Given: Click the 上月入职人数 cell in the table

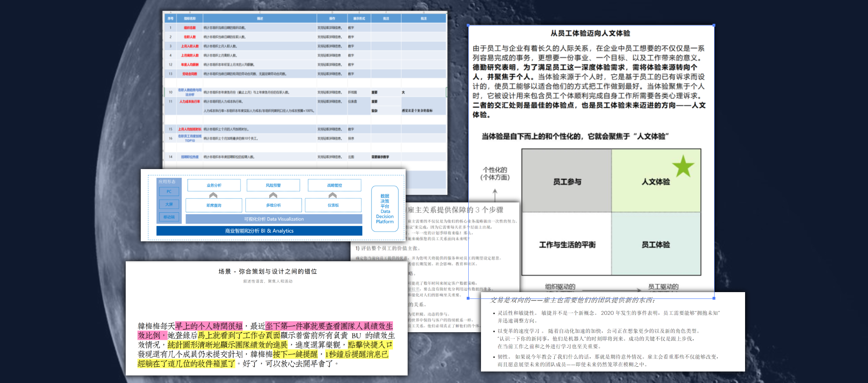Looking at the screenshot, I should pyautogui.click(x=190, y=46).
